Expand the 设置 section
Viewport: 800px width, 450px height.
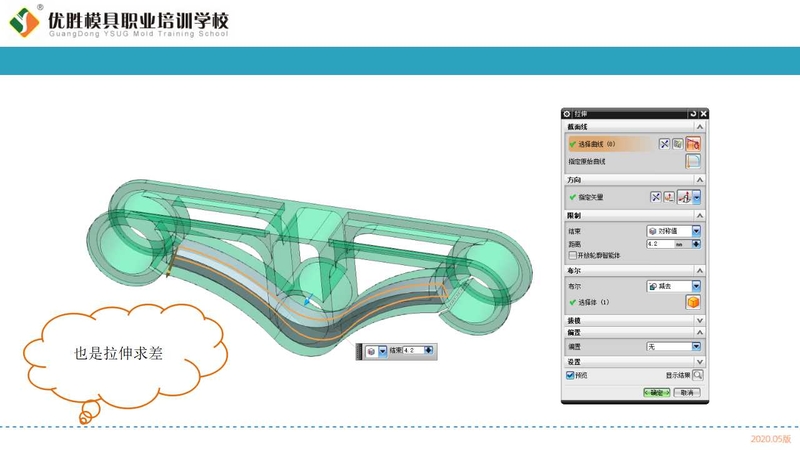[x=700, y=361]
